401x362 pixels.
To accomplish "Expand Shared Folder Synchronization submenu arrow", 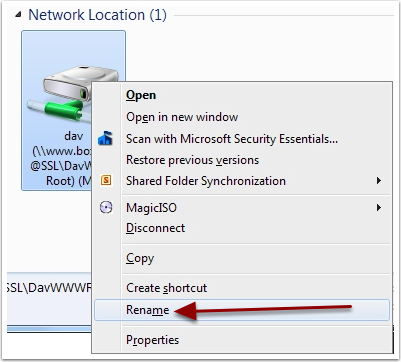I will pyautogui.click(x=378, y=181).
